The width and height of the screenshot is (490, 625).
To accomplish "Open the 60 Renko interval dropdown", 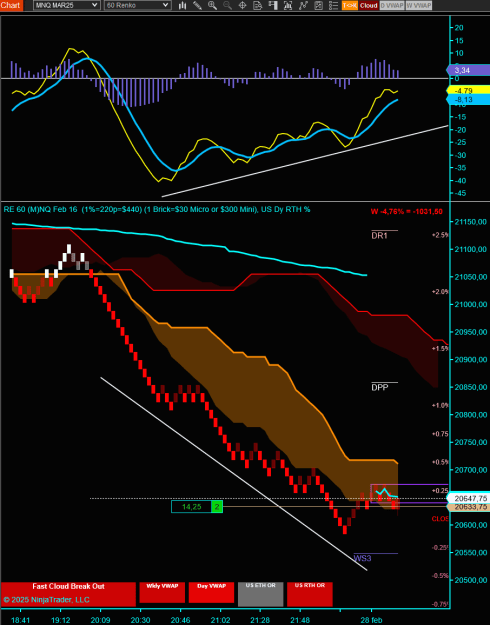I will pos(138,5).
